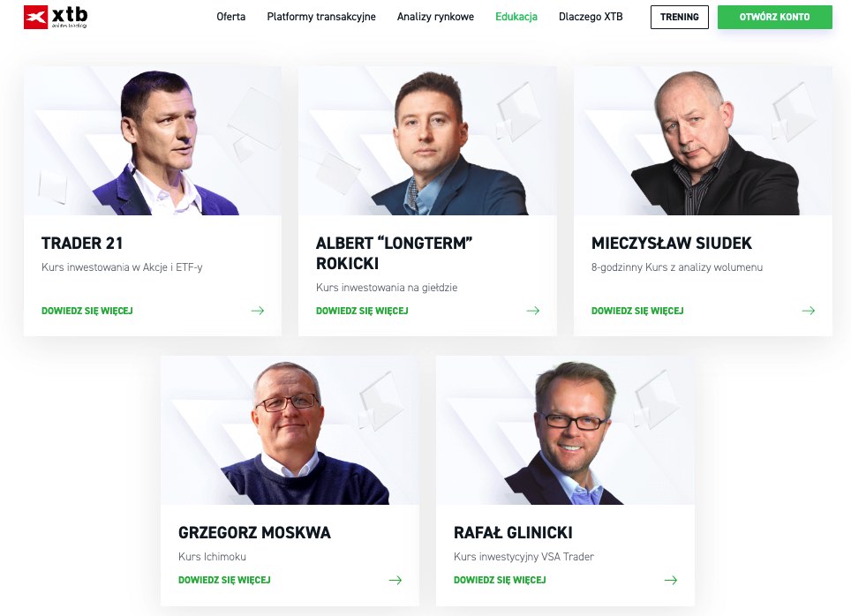
Task: Open the Oferta menu
Action: click(230, 17)
